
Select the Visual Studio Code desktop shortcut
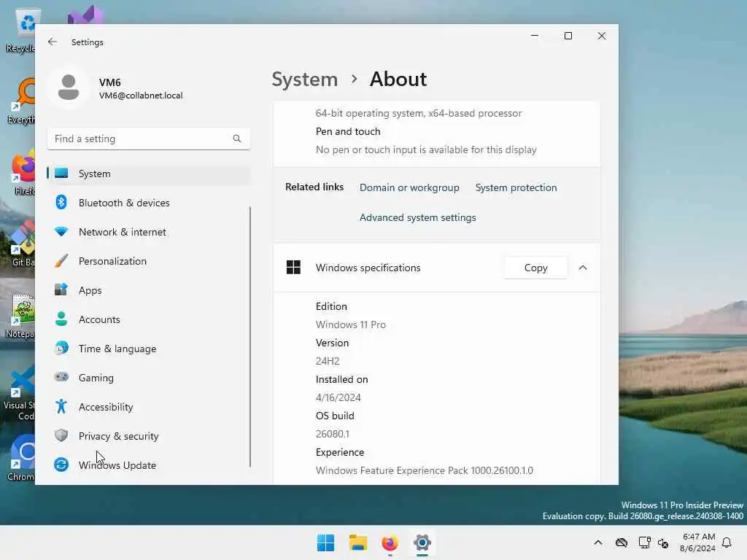(19, 392)
